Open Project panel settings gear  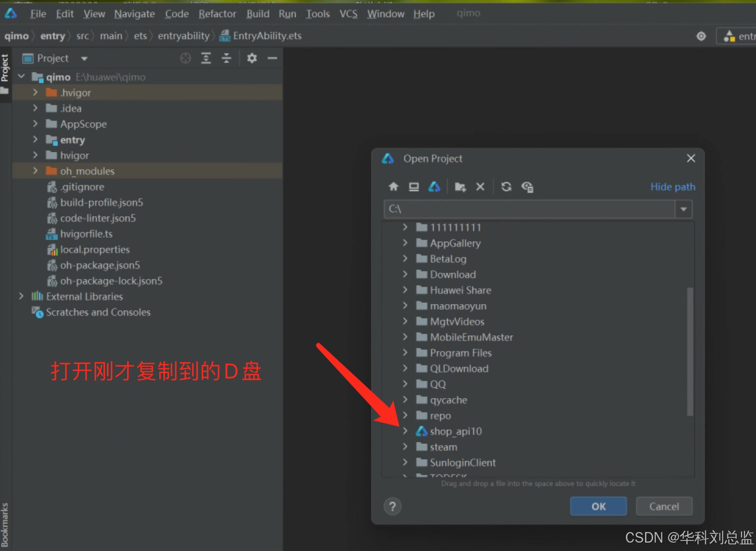click(252, 58)
